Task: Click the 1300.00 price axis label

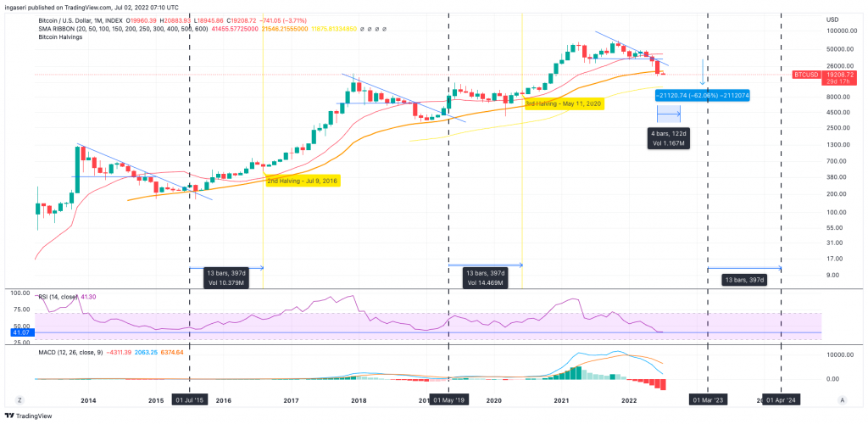Action: (x=838, y=145)
